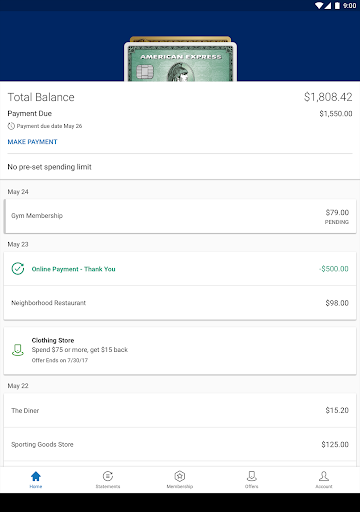Tap the $125.00 sporting goods amount
Screen dimensions: 360x512
335,444
